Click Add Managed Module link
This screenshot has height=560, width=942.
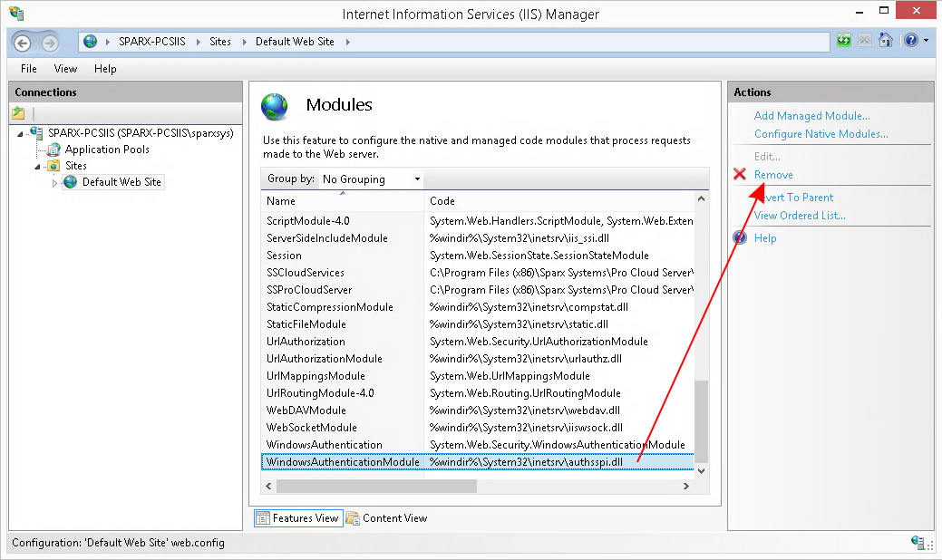(x=811, y=116)
